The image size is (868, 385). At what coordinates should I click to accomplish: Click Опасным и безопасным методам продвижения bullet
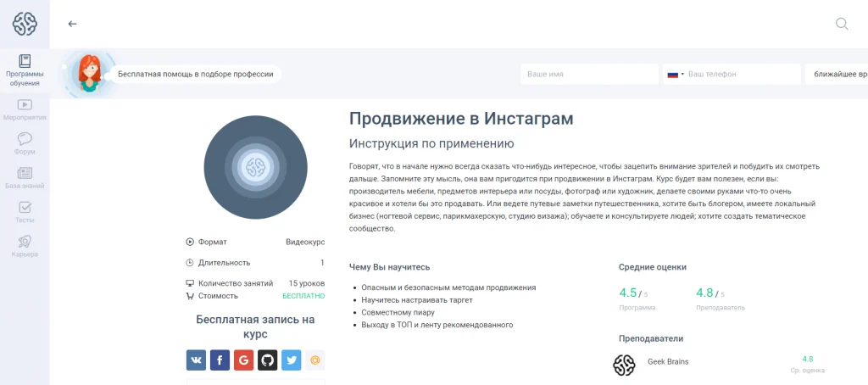(x=448, y=287)
